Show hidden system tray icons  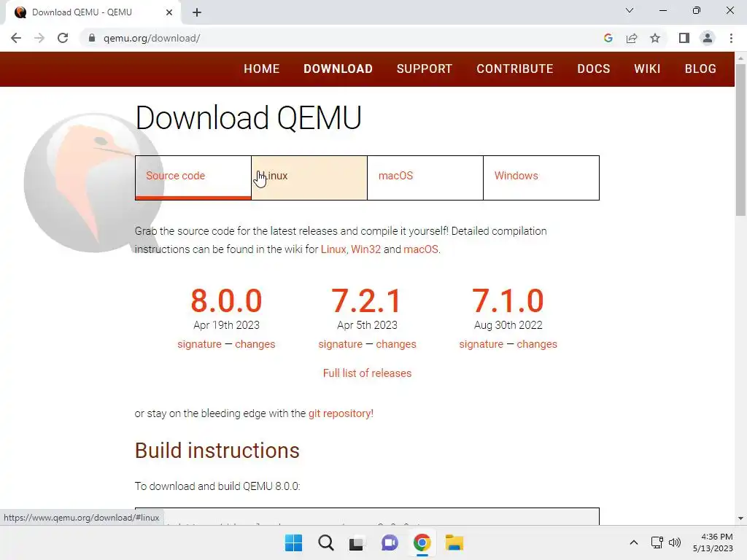pos(634,542)
